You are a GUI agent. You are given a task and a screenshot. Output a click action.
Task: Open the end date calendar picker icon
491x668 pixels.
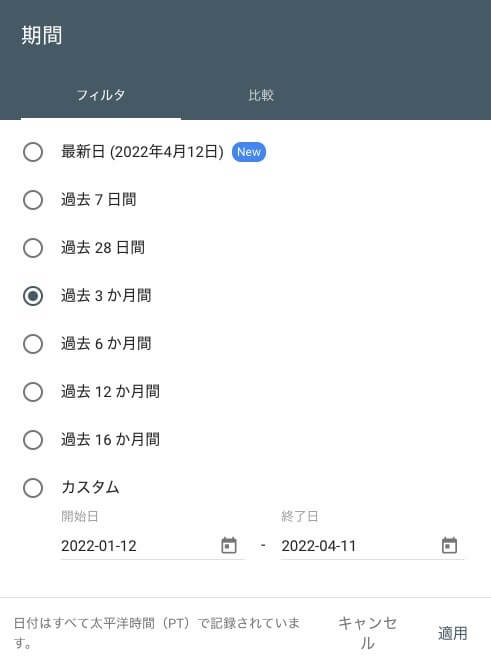pos(449,545)
